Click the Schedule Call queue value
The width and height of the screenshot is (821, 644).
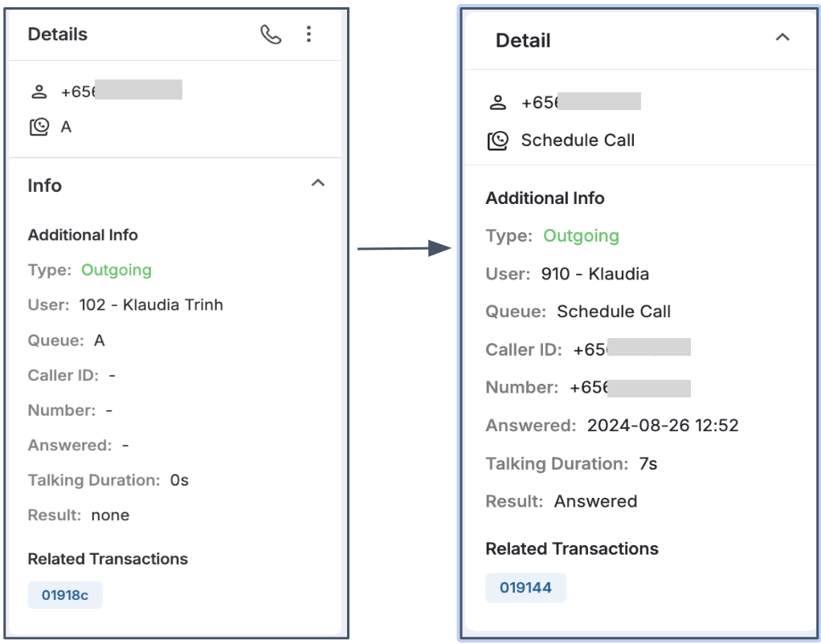[x=614, y=312]
